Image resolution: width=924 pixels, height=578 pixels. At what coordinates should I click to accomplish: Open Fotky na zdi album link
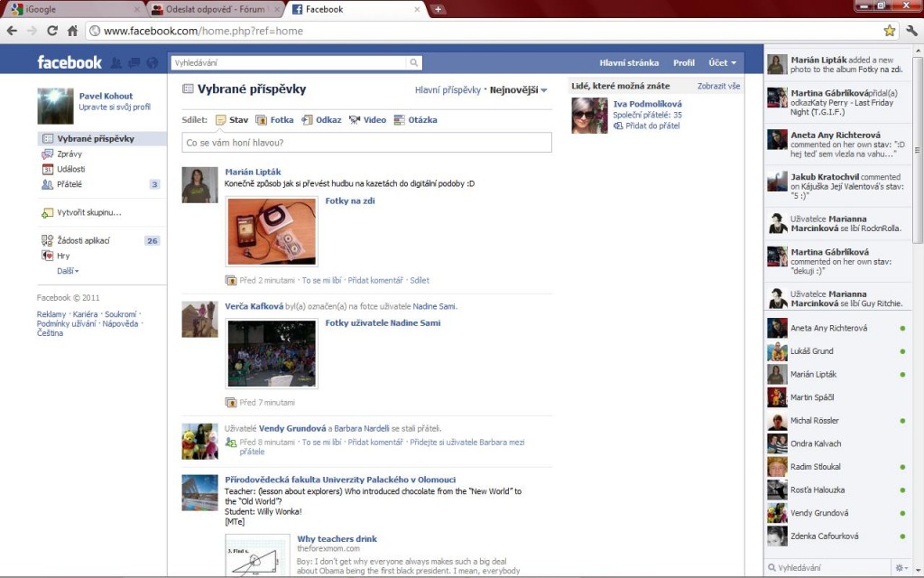[350, 201]
